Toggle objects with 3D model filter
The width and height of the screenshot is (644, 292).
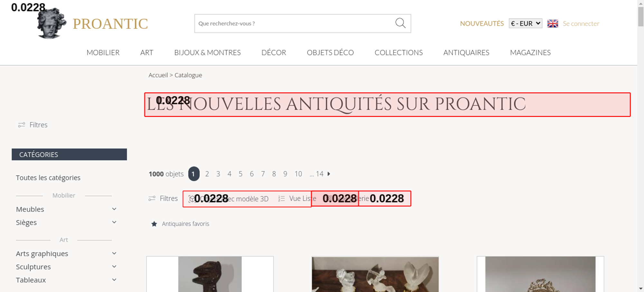click(228, 199)
